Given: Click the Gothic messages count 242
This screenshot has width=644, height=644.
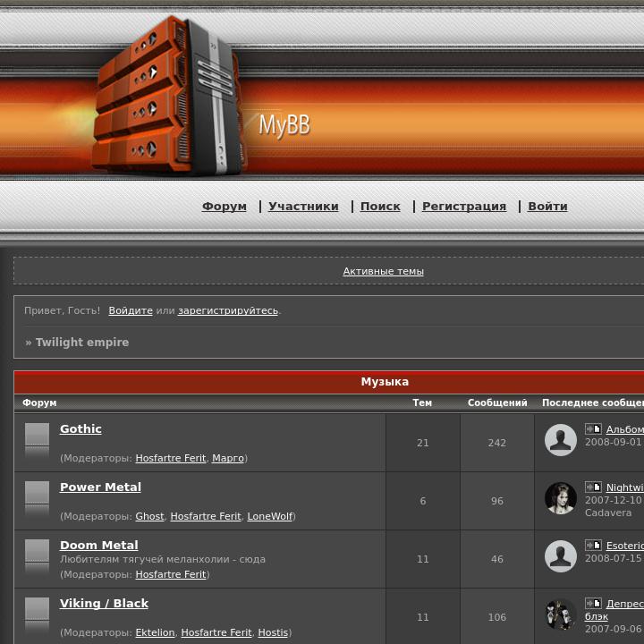Looking at the screenshot, I should 497,443.
